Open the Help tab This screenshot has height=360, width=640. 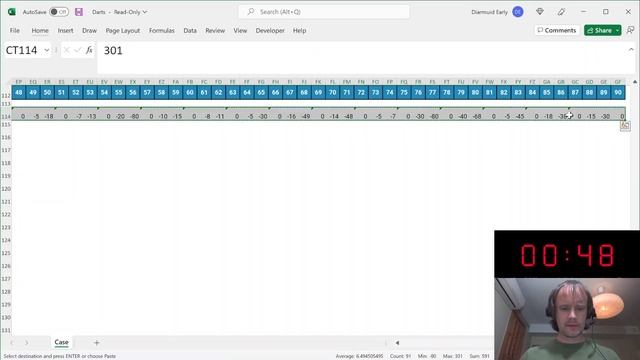pyautogui.click(x=299, y=31)
